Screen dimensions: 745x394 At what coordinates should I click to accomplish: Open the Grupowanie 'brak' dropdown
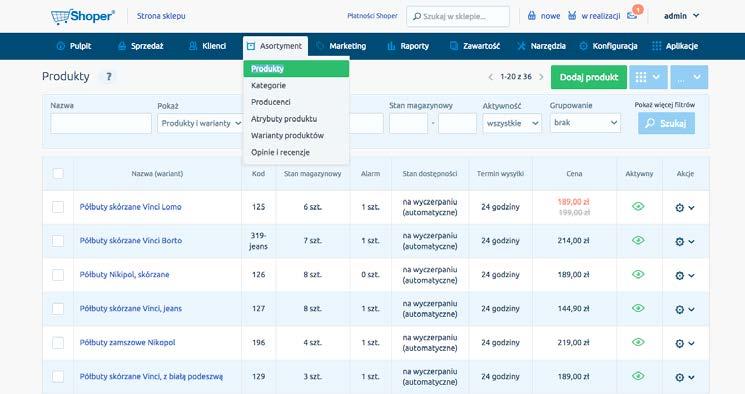[x=585, y=123]
